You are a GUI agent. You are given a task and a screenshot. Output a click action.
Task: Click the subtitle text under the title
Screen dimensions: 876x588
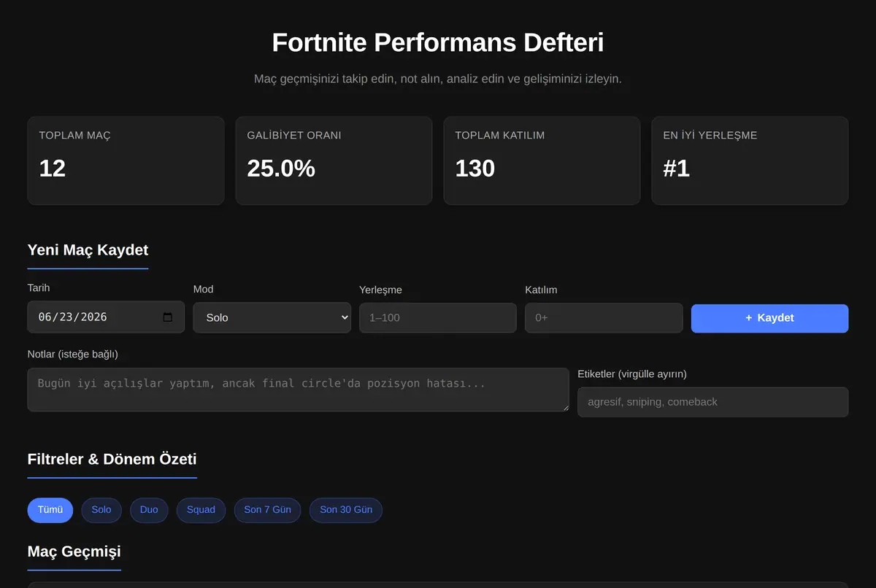pyautogui.click(x=438, y=79)
